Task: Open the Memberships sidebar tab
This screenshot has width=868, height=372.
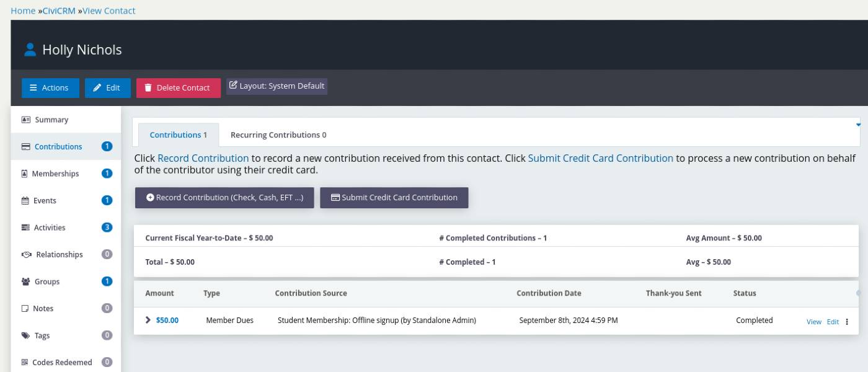Action: 66,174
